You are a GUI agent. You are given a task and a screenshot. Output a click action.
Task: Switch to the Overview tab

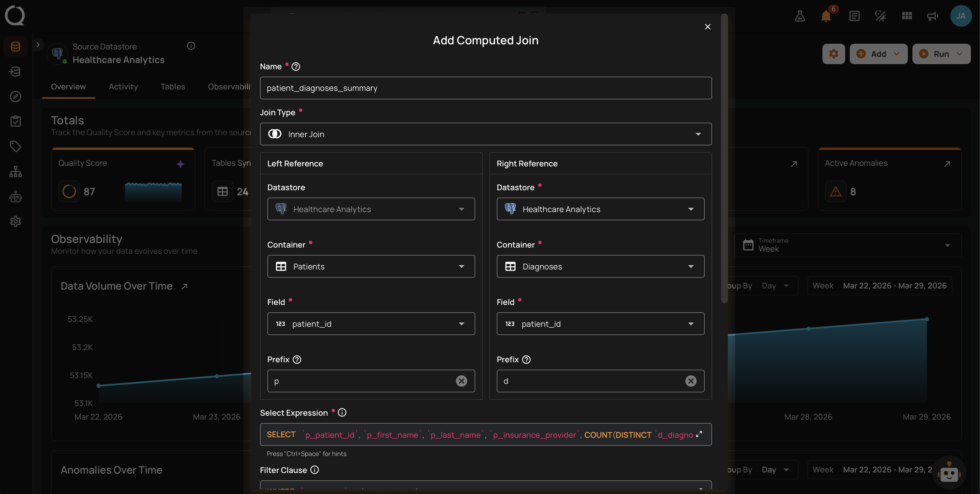(x=68, y=87)
